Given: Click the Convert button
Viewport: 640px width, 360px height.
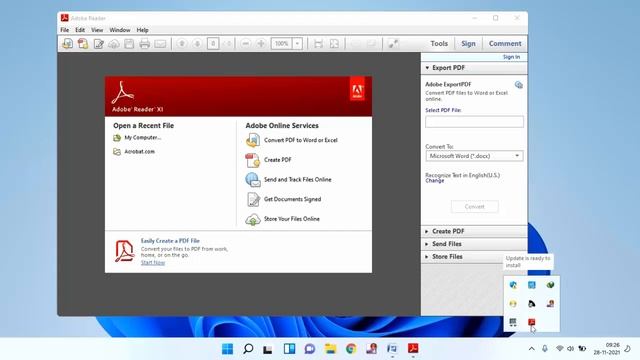Looking at the screenshot, I should tap(474, 207).
